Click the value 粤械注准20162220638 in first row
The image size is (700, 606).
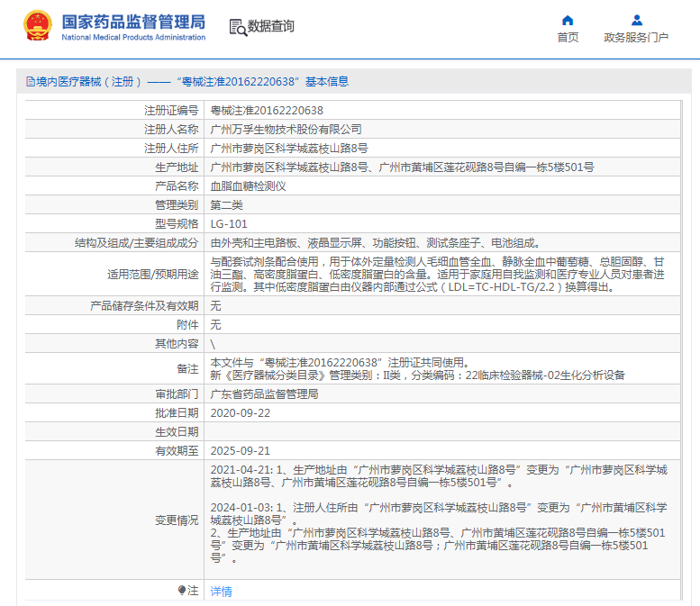tap(267, 110)
